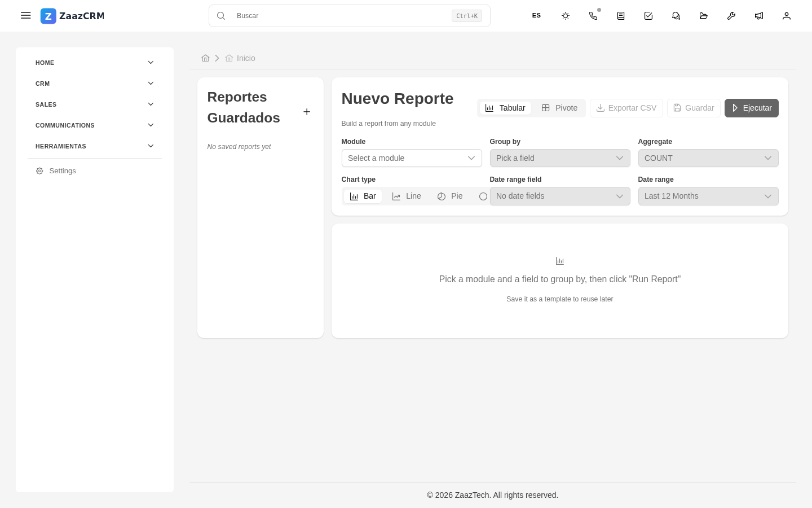This screenshot has height=508, width=812.
Task: Open the phone calls icon
Action: click(593, 16)
